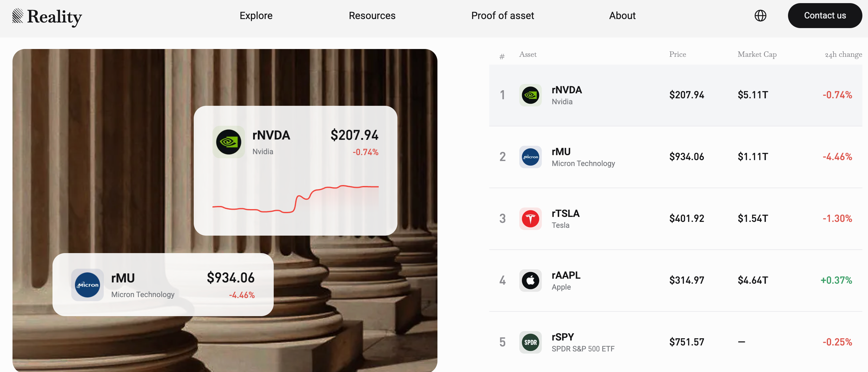The width and height of the screenshot is (868, 372).
Task: Click the Asset column header
Action: pyautogui.click(x=528, y=54)
